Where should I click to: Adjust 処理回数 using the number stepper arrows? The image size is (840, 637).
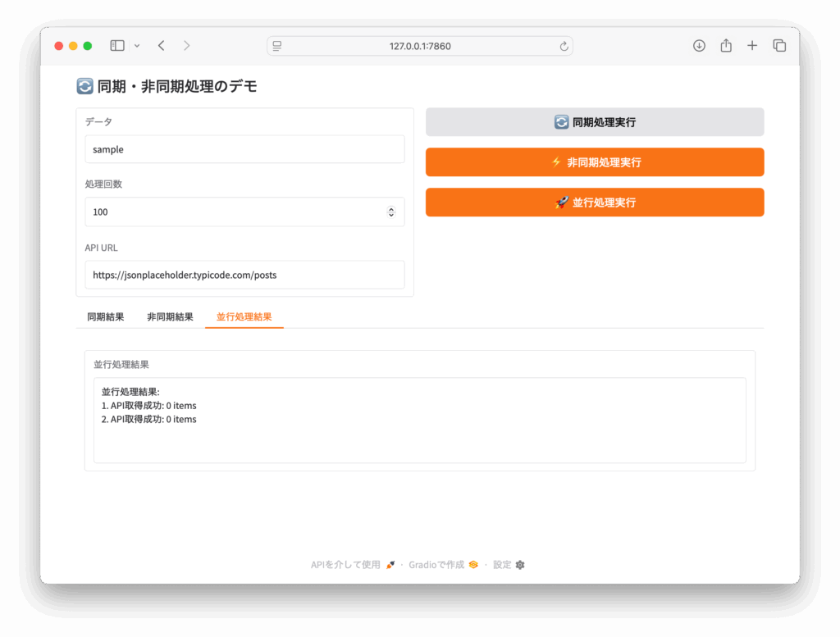(x=391, y=212)
